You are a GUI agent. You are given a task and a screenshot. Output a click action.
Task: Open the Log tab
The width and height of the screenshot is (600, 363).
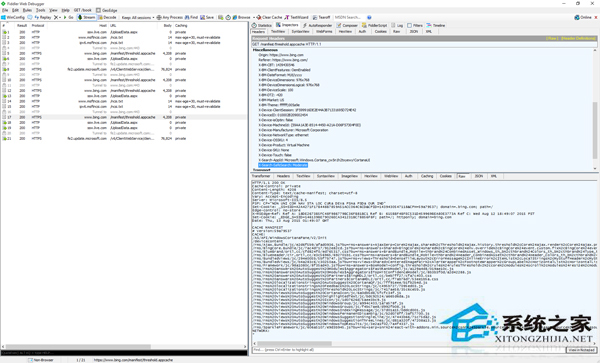click(x=397, y=25)
